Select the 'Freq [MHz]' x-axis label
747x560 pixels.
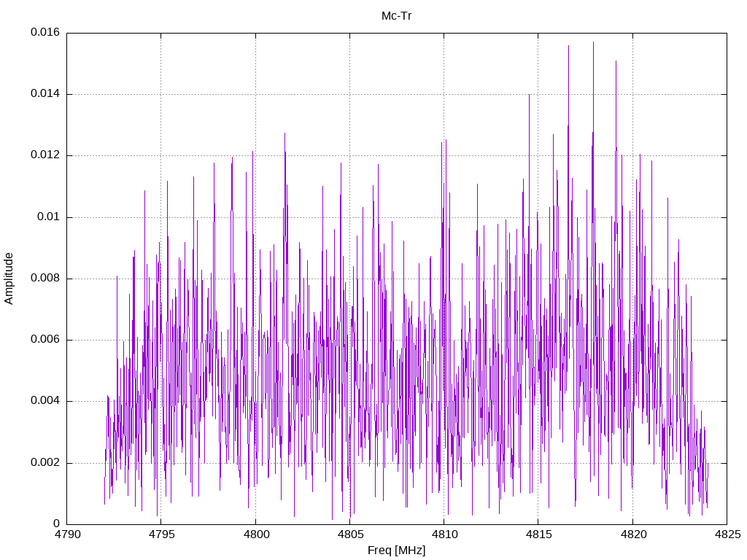[x=396, y=551]
